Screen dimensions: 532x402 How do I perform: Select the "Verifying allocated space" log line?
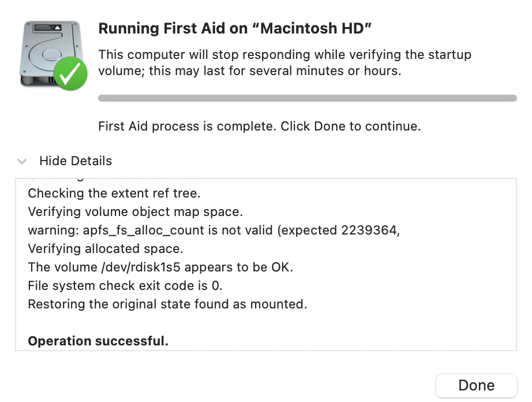pyautogui.click(x=105, y=249)
